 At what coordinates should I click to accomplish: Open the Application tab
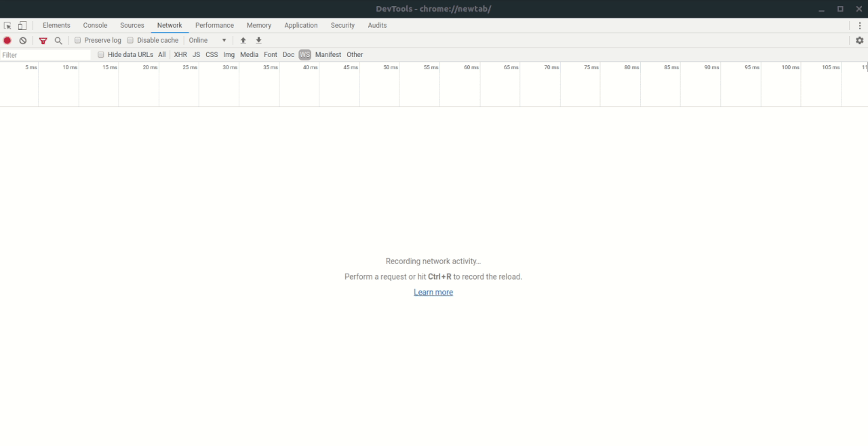pos(301,25)
